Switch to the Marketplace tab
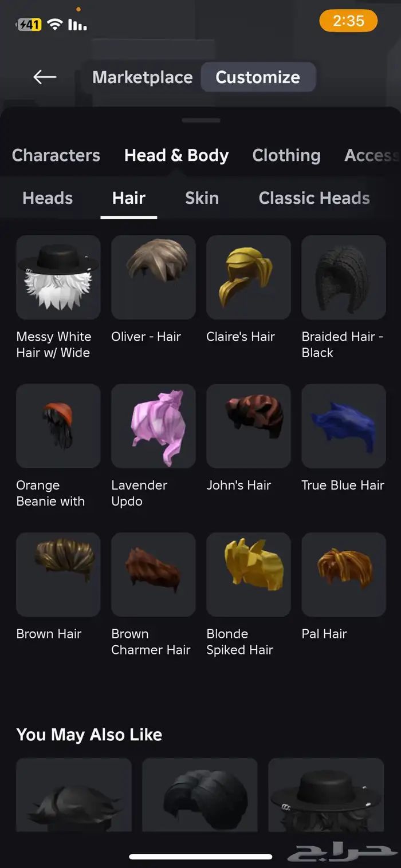The width and height of the screenshot is (401, 868). pos(143,77)
